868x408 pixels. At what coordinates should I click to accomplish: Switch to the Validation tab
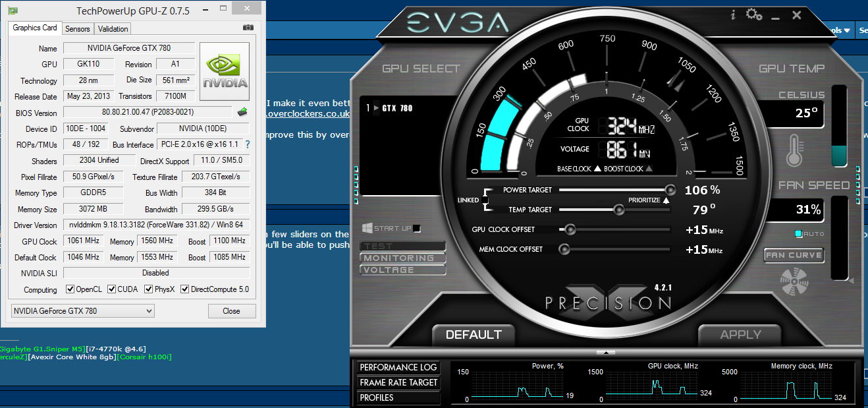click(x=113, y=29)
